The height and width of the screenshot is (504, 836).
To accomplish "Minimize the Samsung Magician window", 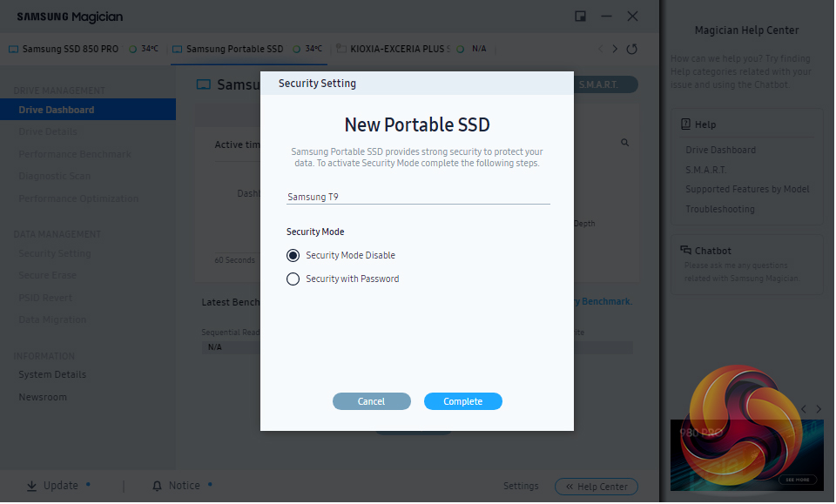I will pos(606,17).
